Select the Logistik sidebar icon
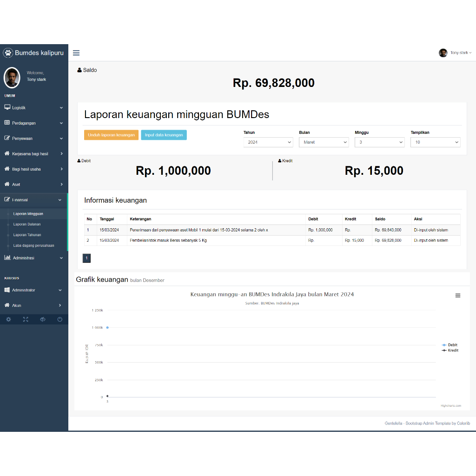The image size is (476, 476). tap(7, 107)
